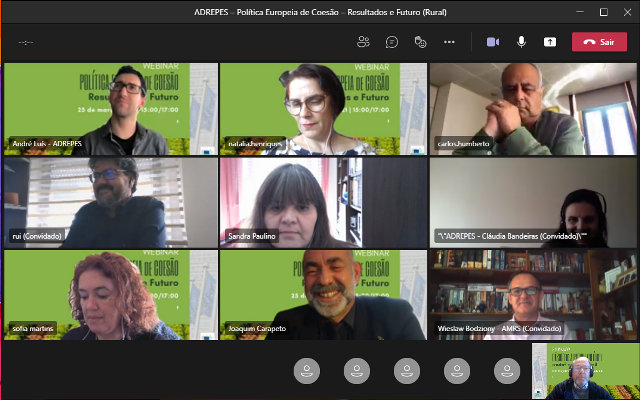This screenshot has height=400, width=640.
Task: Select Cláudia Bandeiras video tile
Action: pyautogui.click(x=534, y=201)
